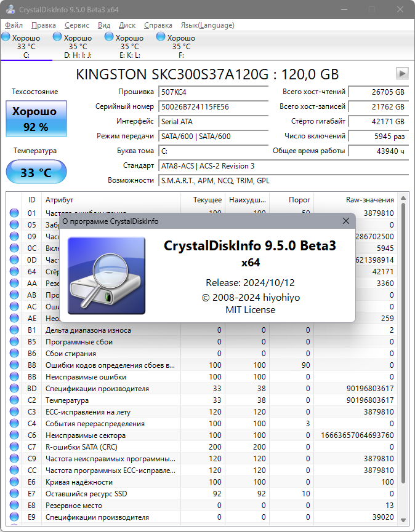Click the Текущее column header

tap(203, 200)
